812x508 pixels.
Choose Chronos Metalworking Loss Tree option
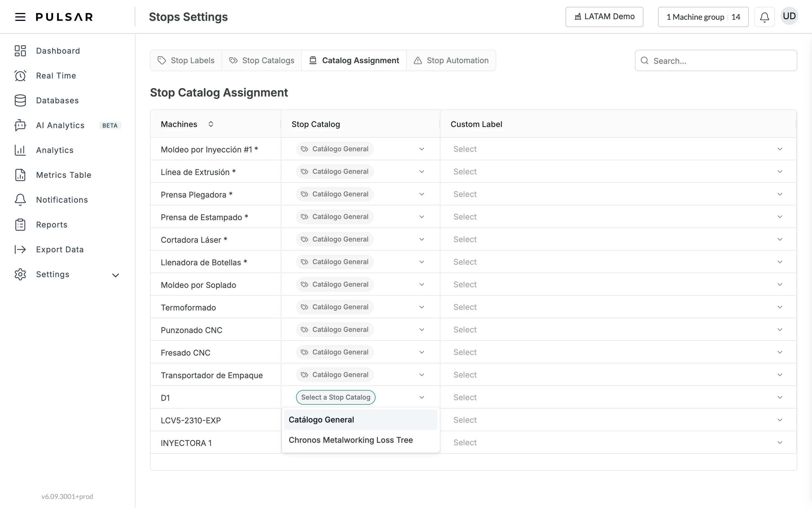click(x=361, y=440)
